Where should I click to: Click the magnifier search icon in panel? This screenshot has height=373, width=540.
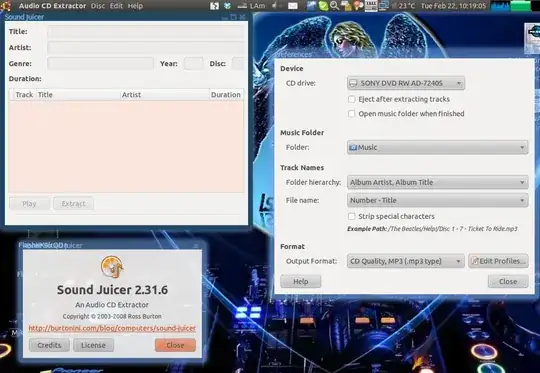tap(334, 6)
